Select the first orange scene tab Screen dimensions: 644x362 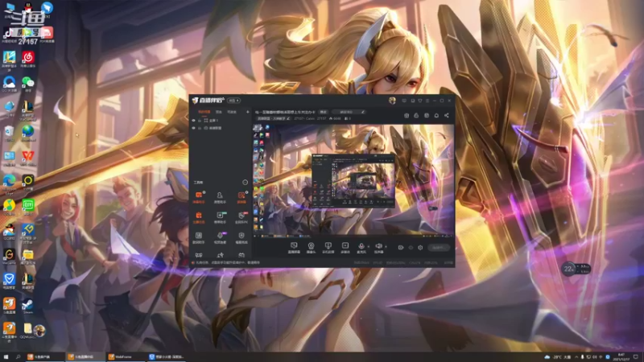(x=204, y=112)
